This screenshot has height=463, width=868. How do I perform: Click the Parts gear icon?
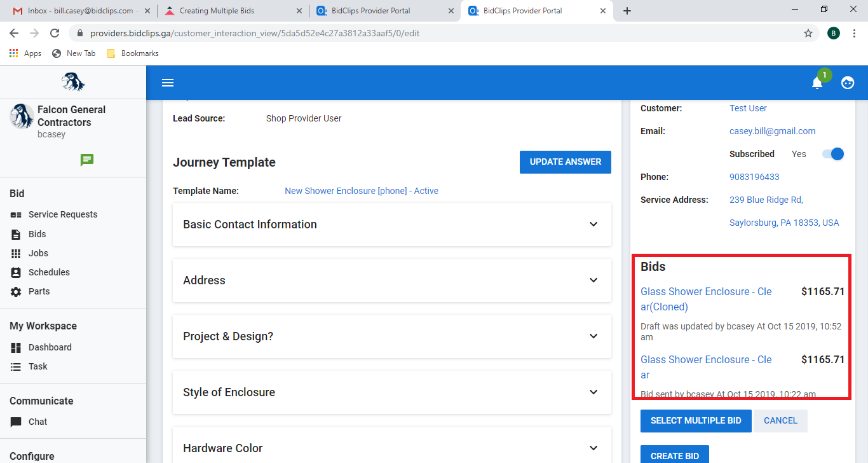[16, 291]
